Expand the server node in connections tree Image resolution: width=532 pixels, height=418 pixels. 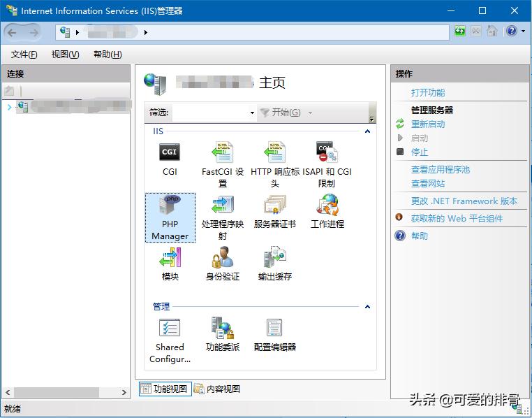pyautogui.click(x=9, y=108)
